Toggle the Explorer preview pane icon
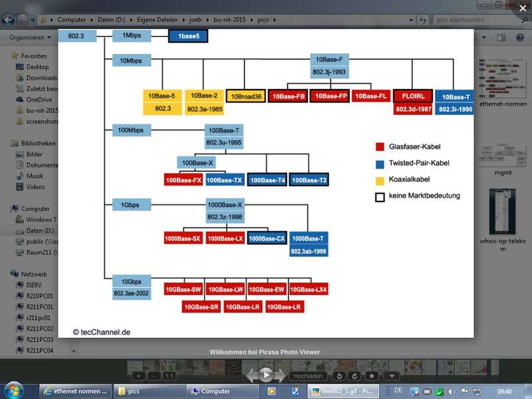 tap(501, 37)
